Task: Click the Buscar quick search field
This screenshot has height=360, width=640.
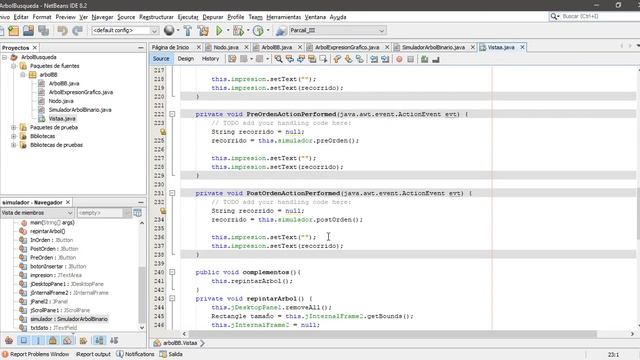Action: tap(594, 16)
